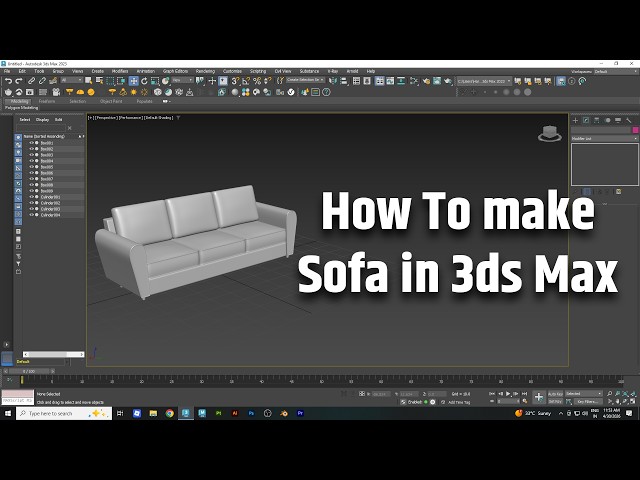
Task: Open the Modifiers menu
Action: tap(120, 71)
